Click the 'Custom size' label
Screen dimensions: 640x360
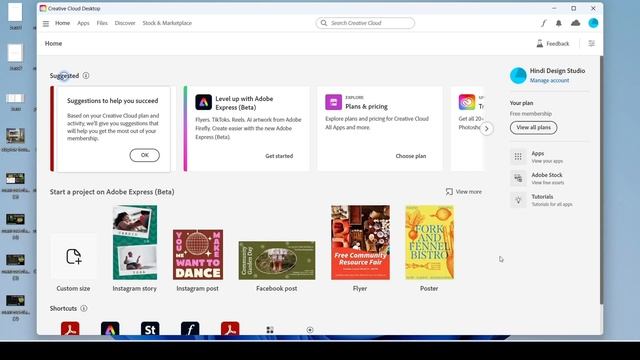click(73, 289)
